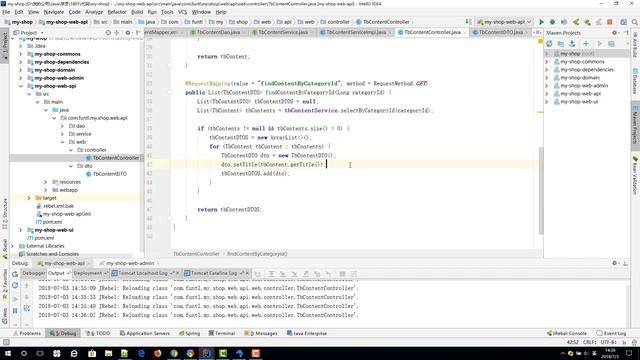The width and height of the screenshot is (640, 360).
Task: Open JRebel Console
Action: point(567,333)
